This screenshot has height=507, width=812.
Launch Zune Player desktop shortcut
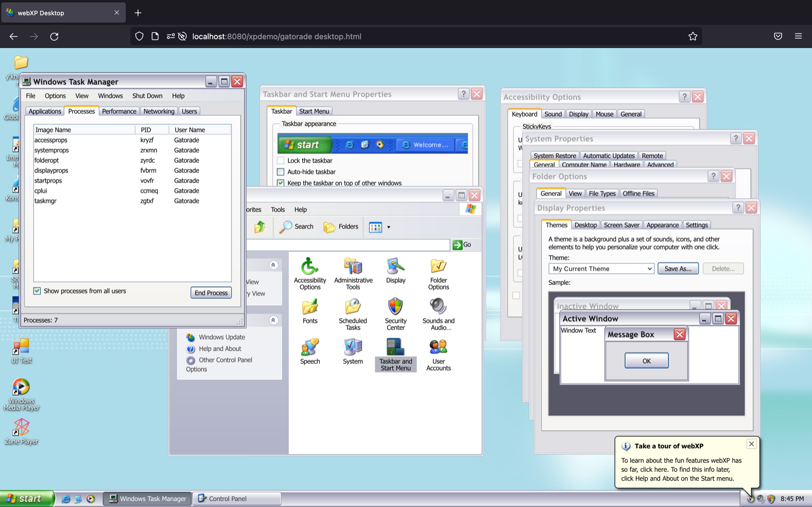pos(21,431)
